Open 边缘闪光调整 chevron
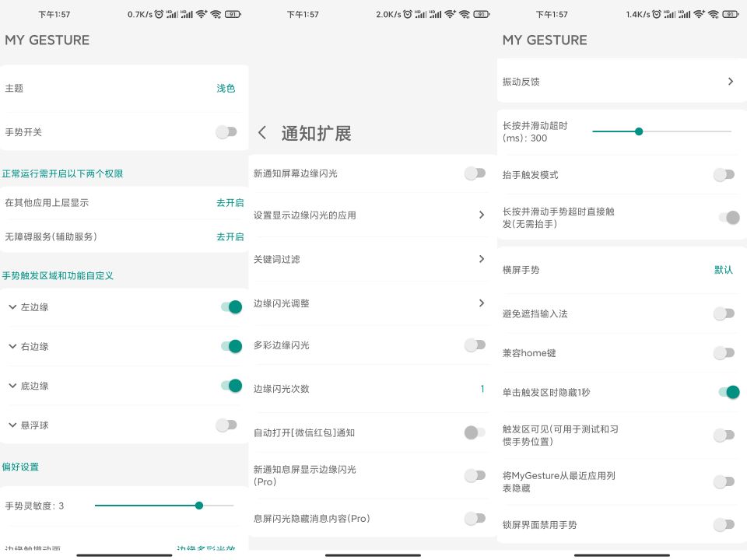The width and height of the screenshot is (747, 560). pyautogui.click(x=481, y=303)
